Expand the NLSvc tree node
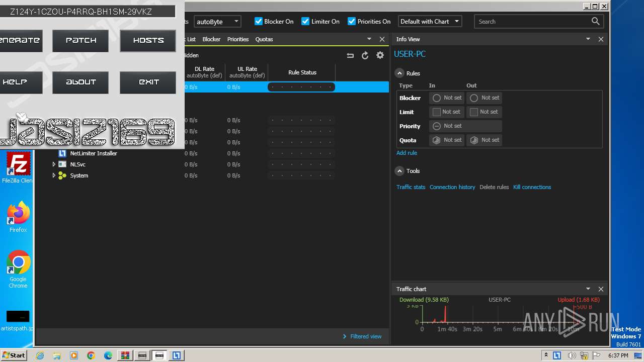644x362 pixels. tap(54, 164)
